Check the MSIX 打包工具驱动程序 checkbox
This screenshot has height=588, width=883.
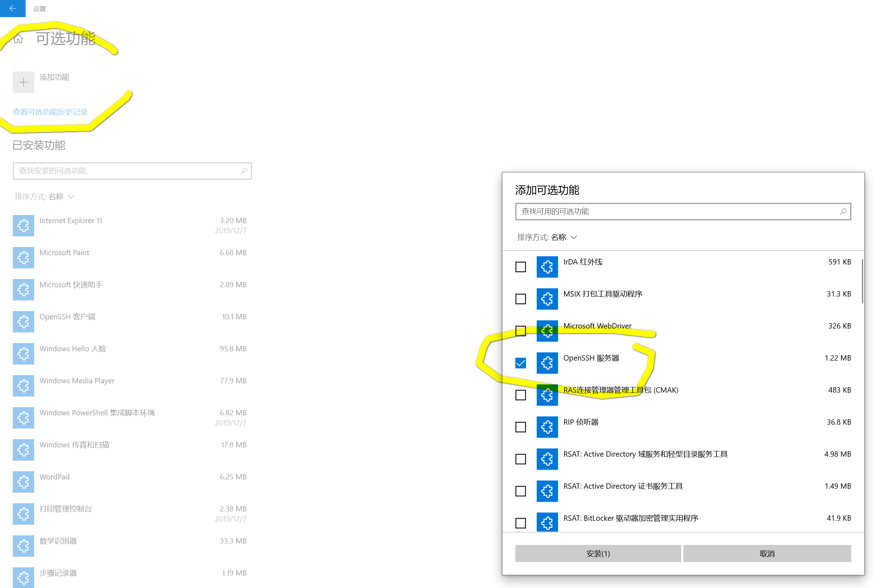[x=520, y=299]
